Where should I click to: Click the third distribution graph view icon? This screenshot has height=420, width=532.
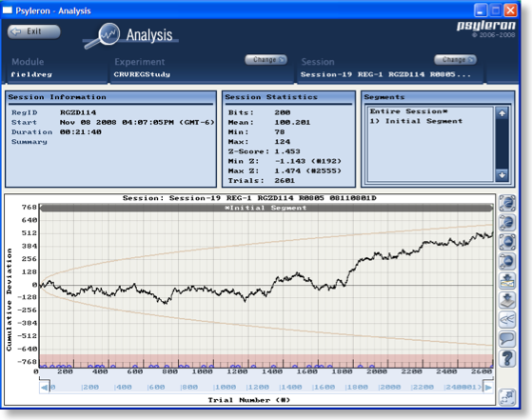(507, 242)
